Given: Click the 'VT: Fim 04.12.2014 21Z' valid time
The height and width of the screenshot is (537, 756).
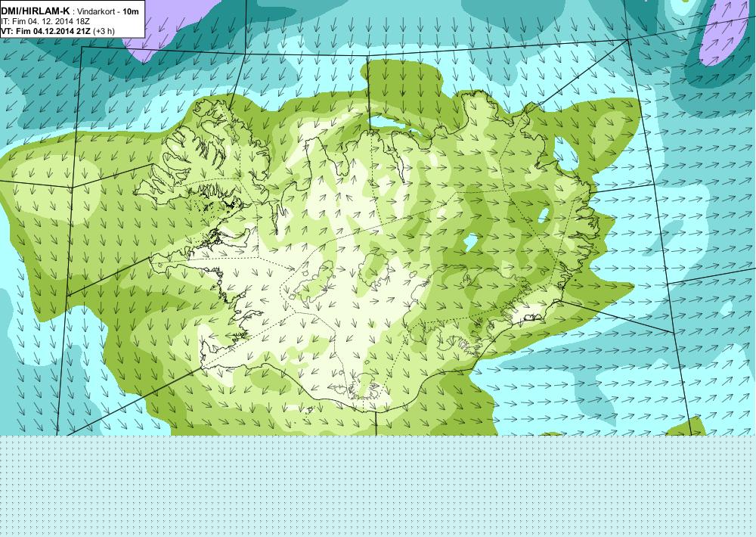Looking at the screenshot, I should (46, 31).
